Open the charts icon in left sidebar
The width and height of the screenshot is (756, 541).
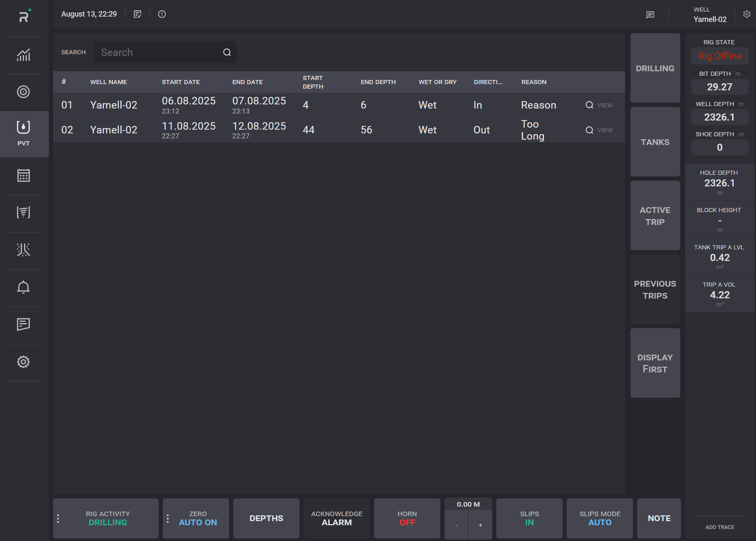tap(24, 55)
